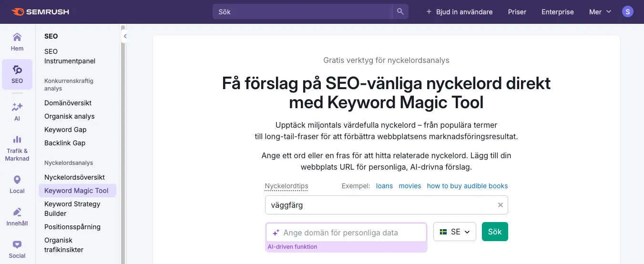Open SEO Instrumentpanel

(70, 56)
